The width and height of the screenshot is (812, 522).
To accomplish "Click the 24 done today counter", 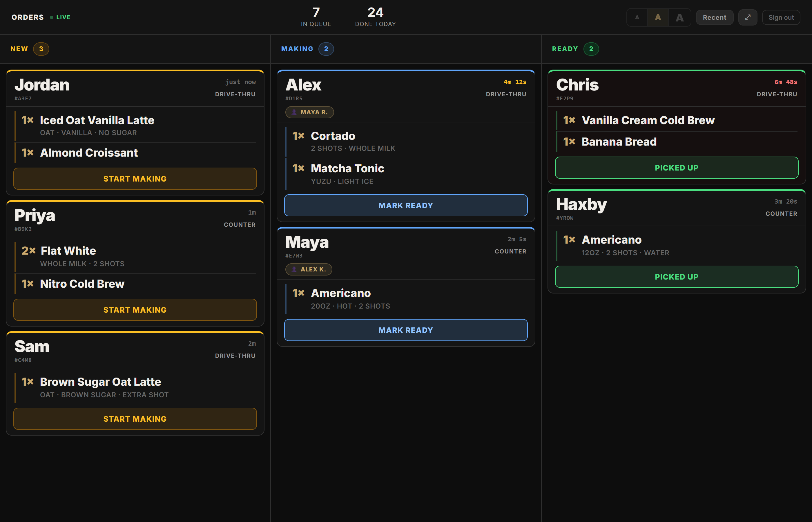I will pyautogui.click(x=376, y=17).
